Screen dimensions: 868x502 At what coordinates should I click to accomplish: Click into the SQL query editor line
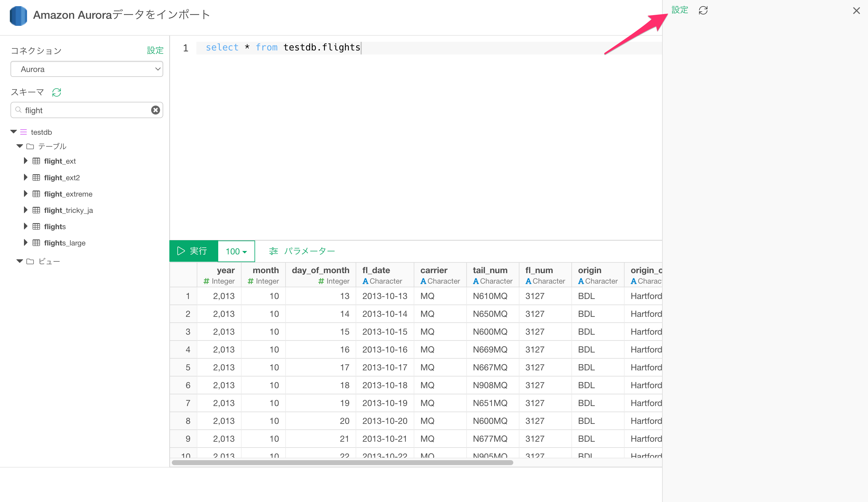429,48
